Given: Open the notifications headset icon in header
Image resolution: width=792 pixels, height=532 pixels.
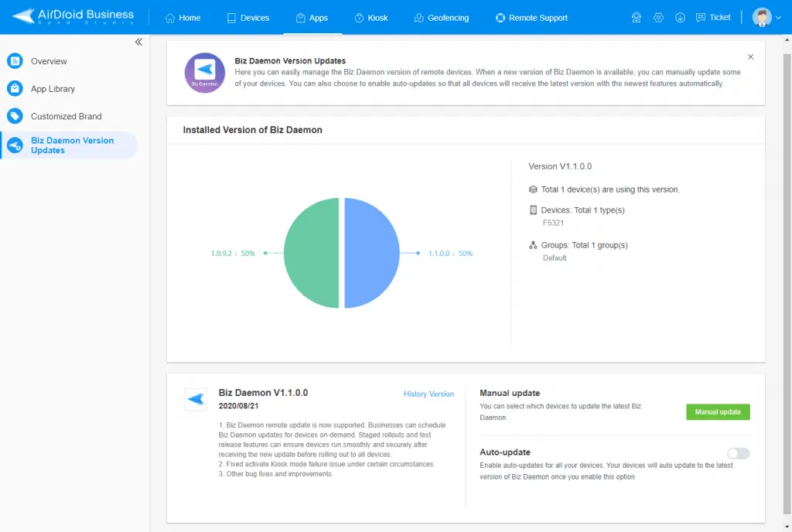Looking at the screenshot, I should pyautogui.click(x=636, y=18).
